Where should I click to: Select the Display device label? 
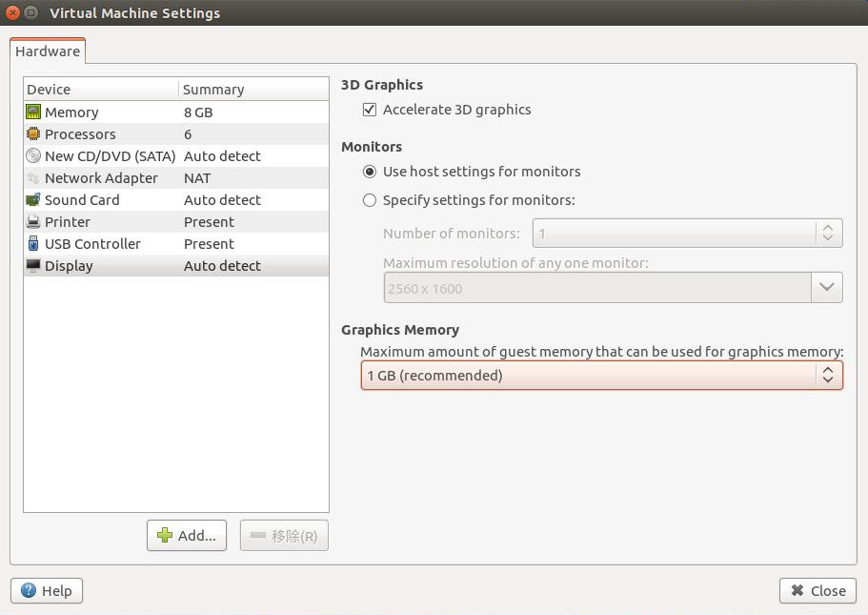[69, 266]
